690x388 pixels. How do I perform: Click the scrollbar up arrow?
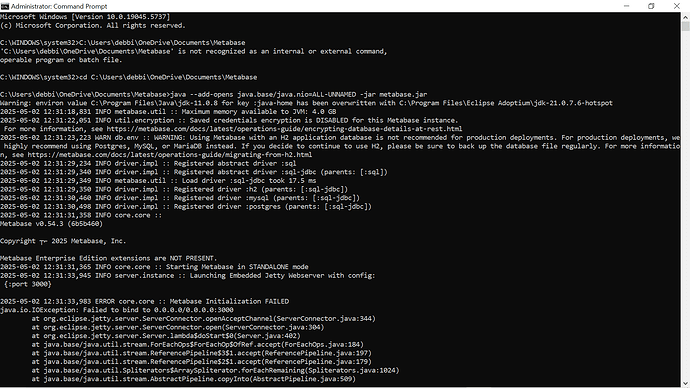686,17
